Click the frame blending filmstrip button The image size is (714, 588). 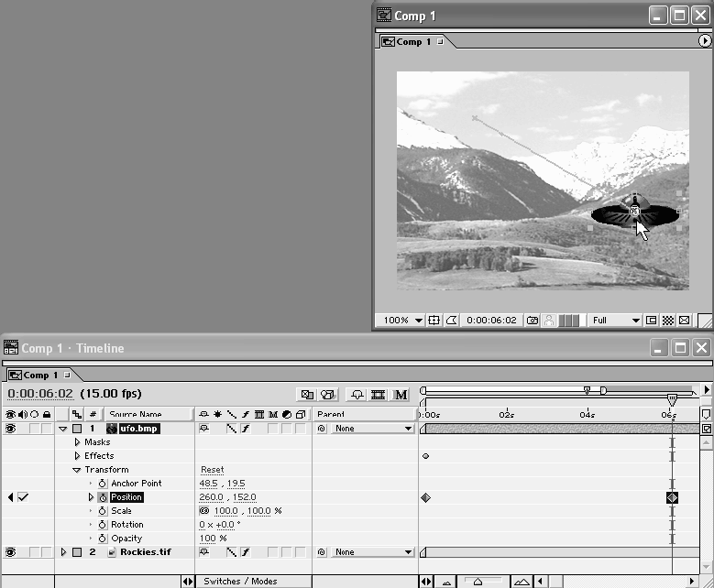point(378,395)
